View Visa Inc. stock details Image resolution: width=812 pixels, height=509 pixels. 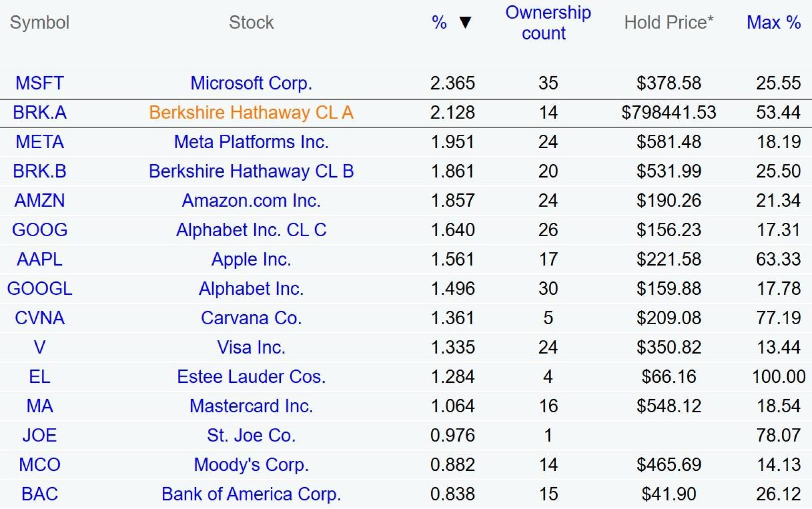pyautogui.click(x=251, y=348)
